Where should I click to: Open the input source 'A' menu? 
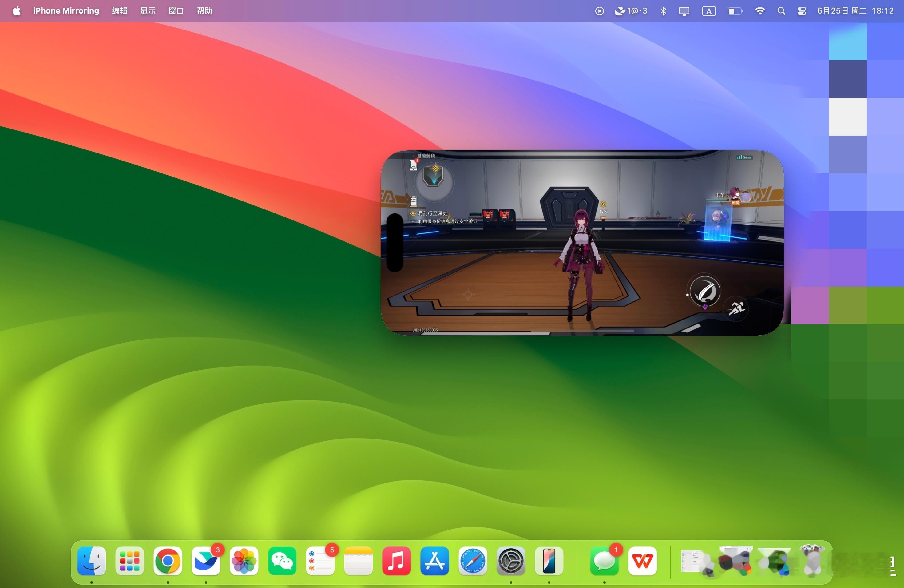tap(709, 11)
